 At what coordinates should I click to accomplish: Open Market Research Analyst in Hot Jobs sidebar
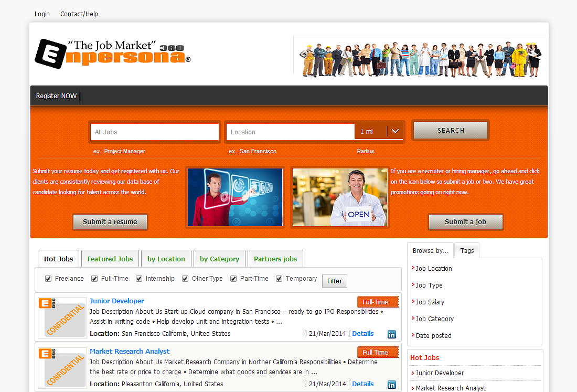click(x=451, y=388)
